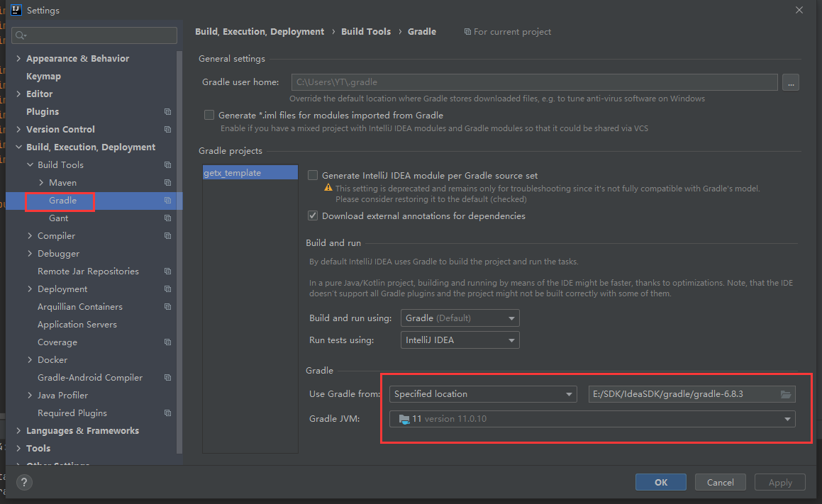Click the Apply button
The image size is (822, 504).
tap(780, 482)
